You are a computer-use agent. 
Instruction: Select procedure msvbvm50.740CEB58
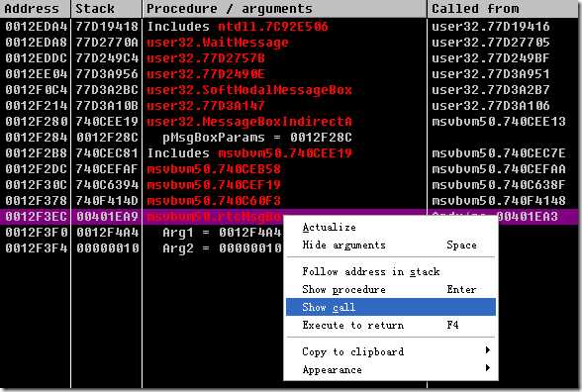click(x=214, y=169)
